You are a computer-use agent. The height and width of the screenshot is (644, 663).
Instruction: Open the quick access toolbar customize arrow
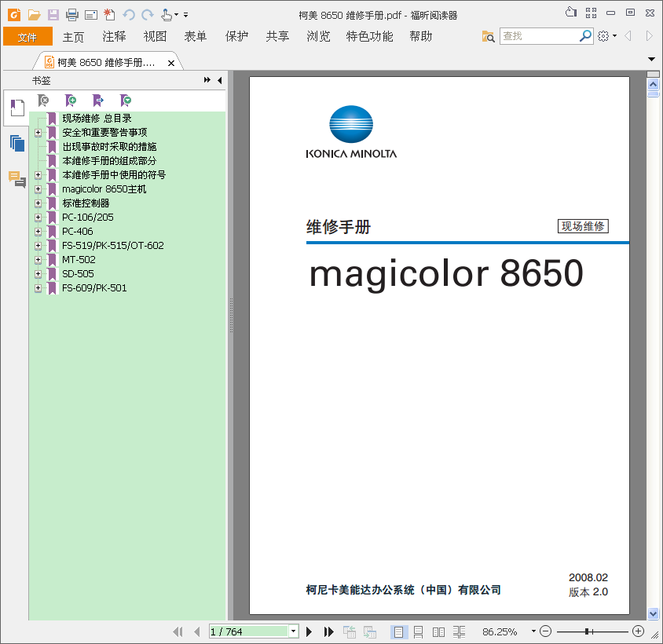185,15
